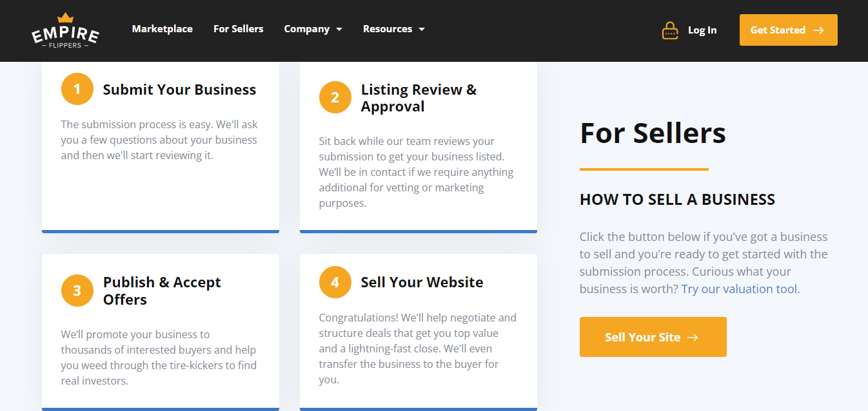Go to the For Sellers nav item
This screenshot has height=411, width=868.
click(239, 29)
